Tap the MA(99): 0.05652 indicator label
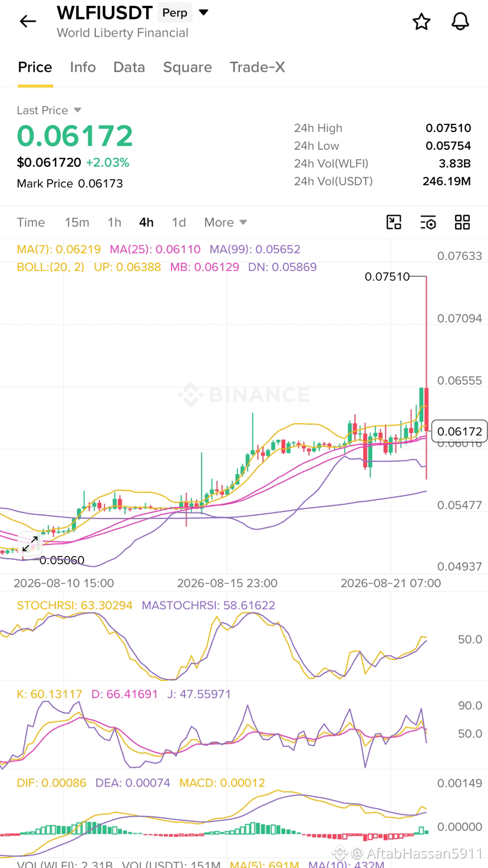 (255, 249)
